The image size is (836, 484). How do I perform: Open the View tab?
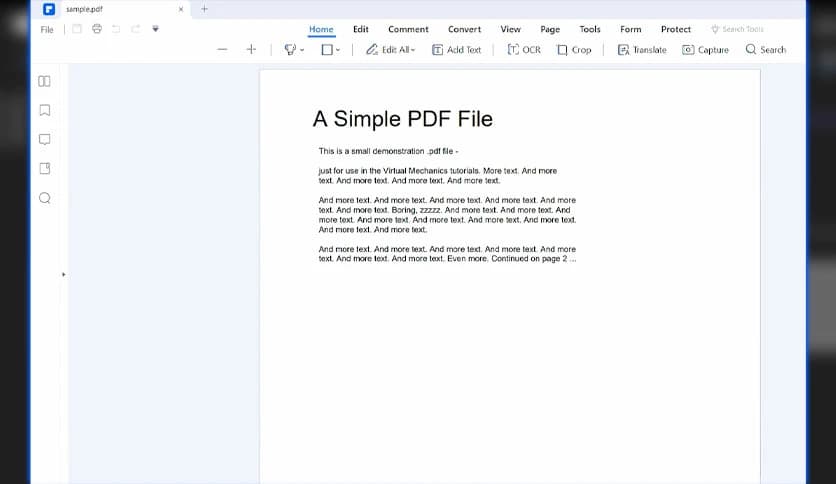[x=510, y=29]
